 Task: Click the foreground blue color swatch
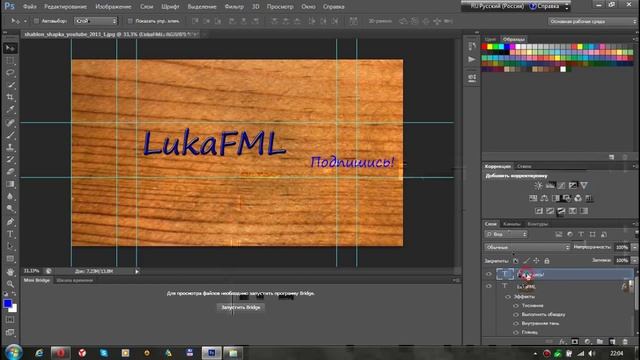tap(8, 304)
